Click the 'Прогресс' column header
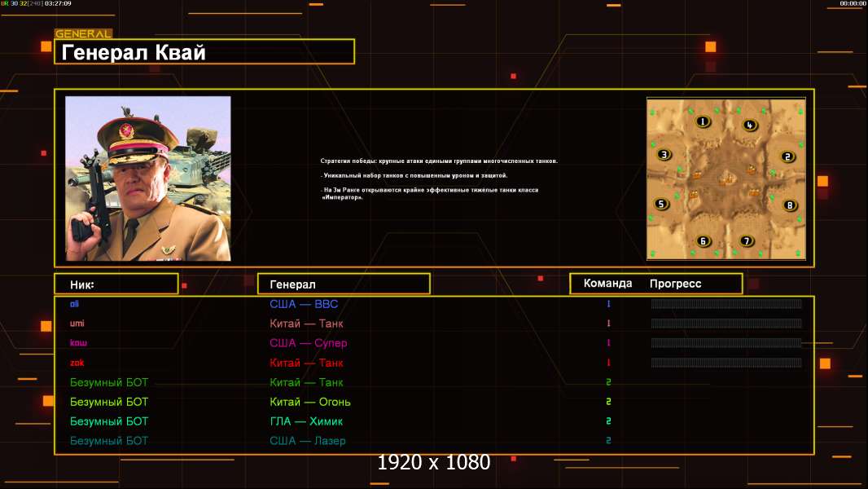Viewport: 868px width, 489px height. click(x=675, y=284)
